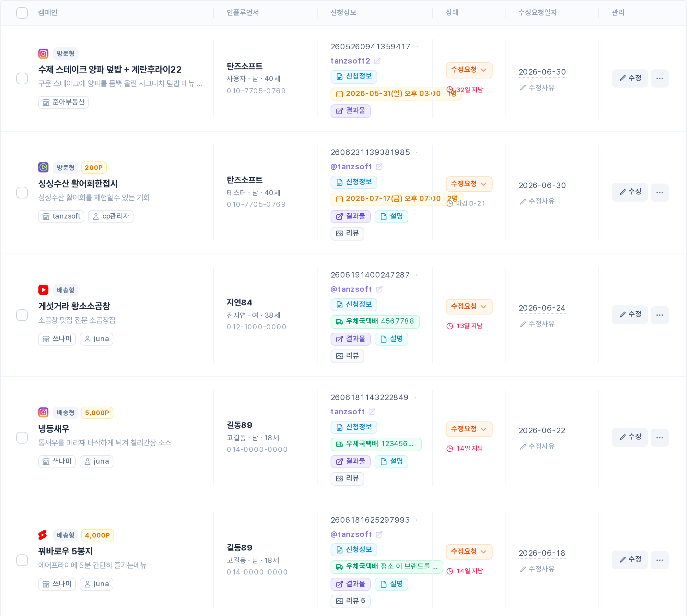The width and height of the screenshot is (687, 616).
Task: Check the box for 게섯거라 황소소곱창
Action: pos(22,315)
